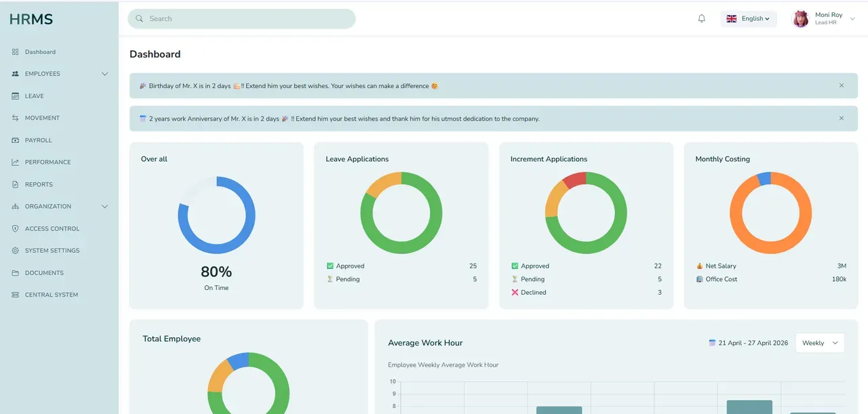
Task: Click the Declined count 3
Action: (660, 293)
